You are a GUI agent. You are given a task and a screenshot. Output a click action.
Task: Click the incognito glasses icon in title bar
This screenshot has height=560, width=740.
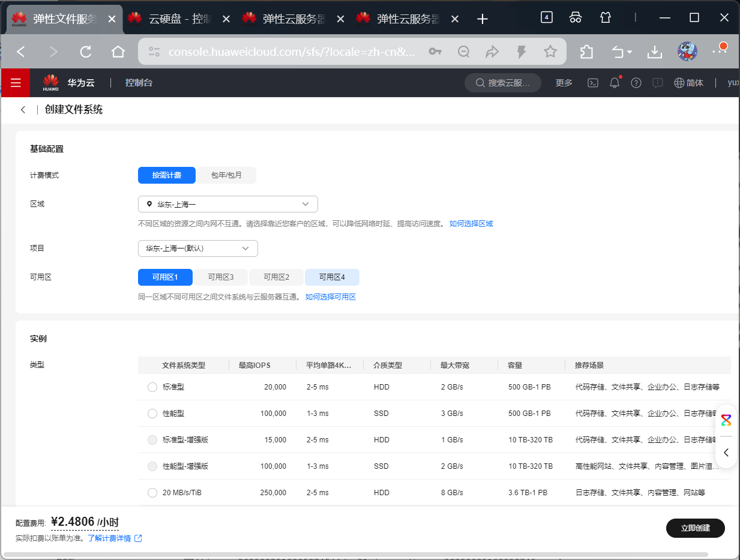click(x=576, y=17)
